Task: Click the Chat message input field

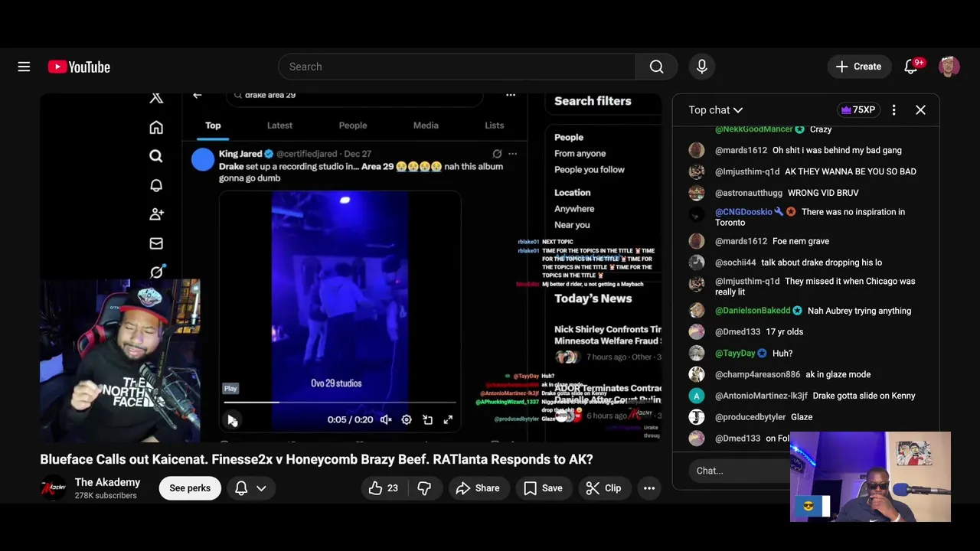Action: click(739, 471)
